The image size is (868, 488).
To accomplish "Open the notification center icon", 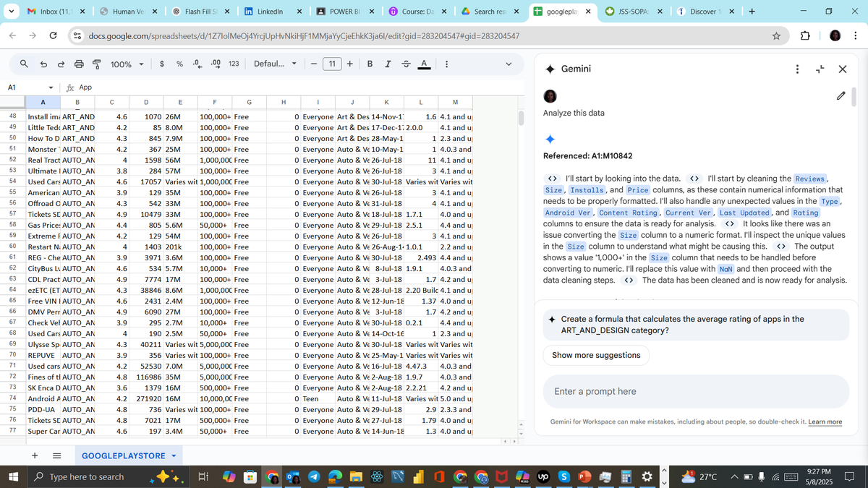I will 850,476.
